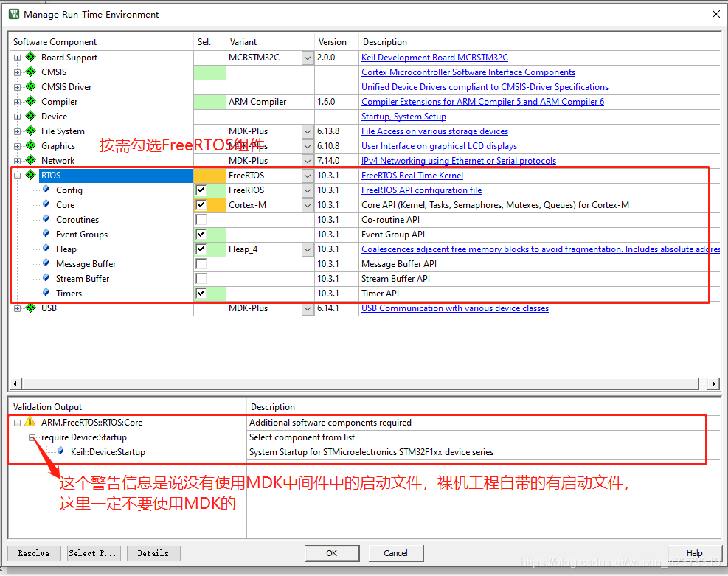Uncheck the Core component checkbox
728x576 pixels.
coord(201,205)
